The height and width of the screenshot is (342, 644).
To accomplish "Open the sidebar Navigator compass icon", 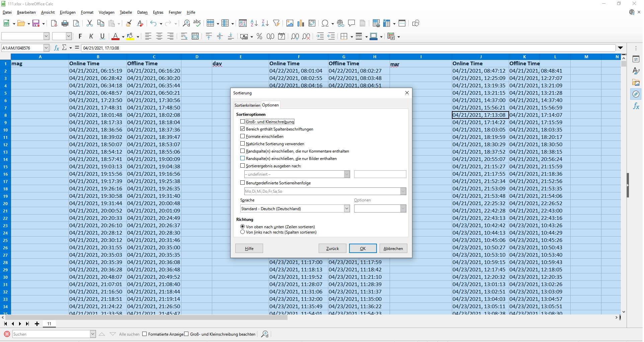I will [x=636, y=94].
